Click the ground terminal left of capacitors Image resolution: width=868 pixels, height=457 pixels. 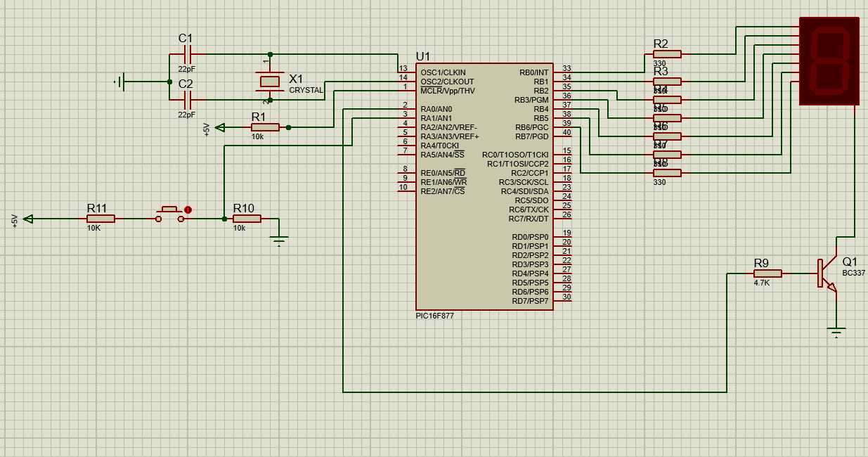coord(121,82)
